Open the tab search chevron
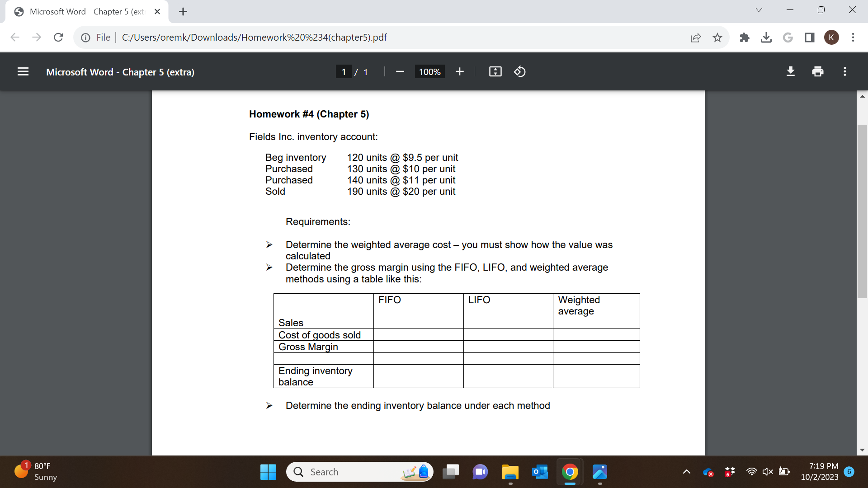The image size is (868, 488). (x=759, y=9)
